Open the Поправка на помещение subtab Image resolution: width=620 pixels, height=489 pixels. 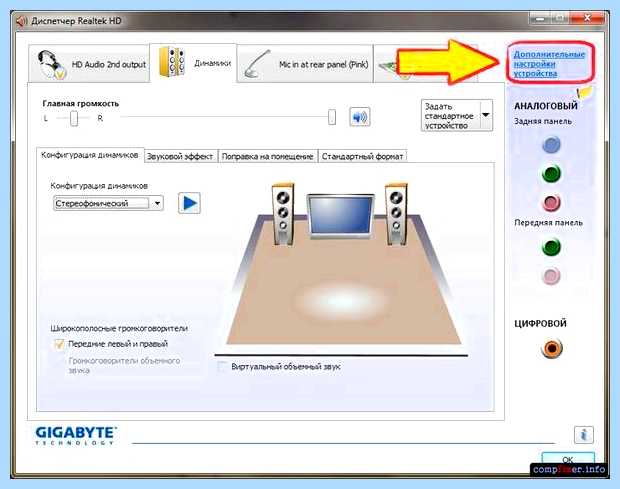point(268,156)
